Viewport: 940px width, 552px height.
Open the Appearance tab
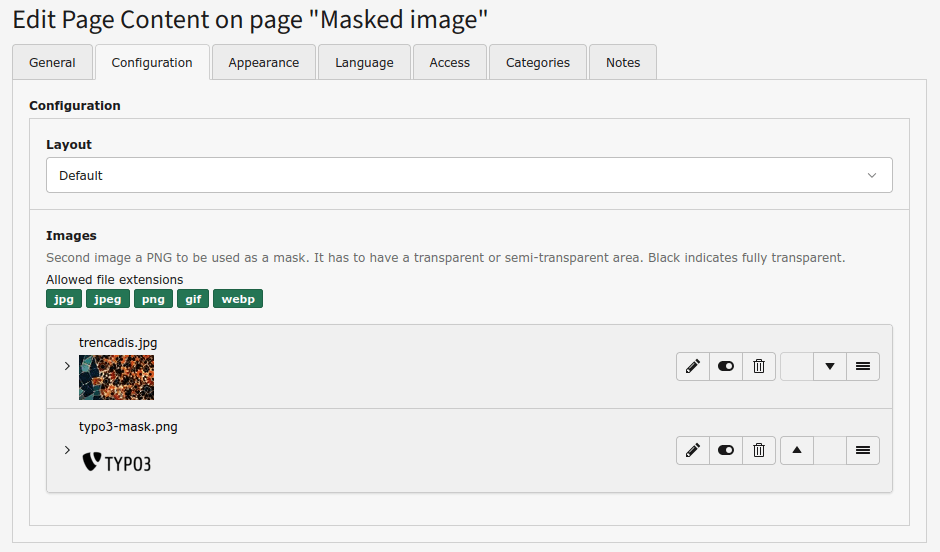click(x=263, y=62)
